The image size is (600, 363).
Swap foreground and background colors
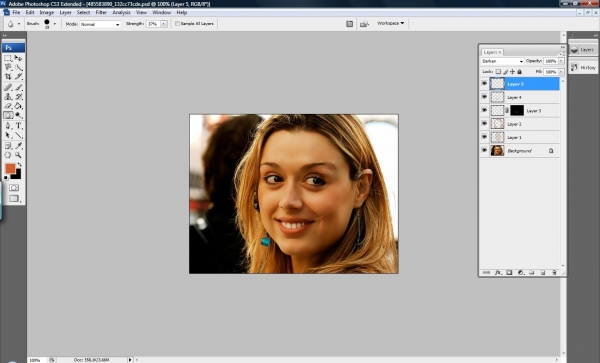[x=20, y=164]
